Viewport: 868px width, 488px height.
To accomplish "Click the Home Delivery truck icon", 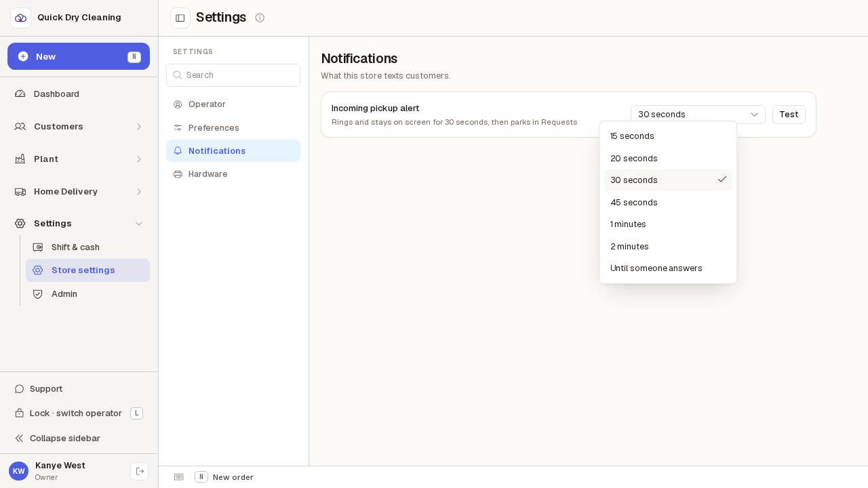I will pyautogui.click(x=20, y=192).
